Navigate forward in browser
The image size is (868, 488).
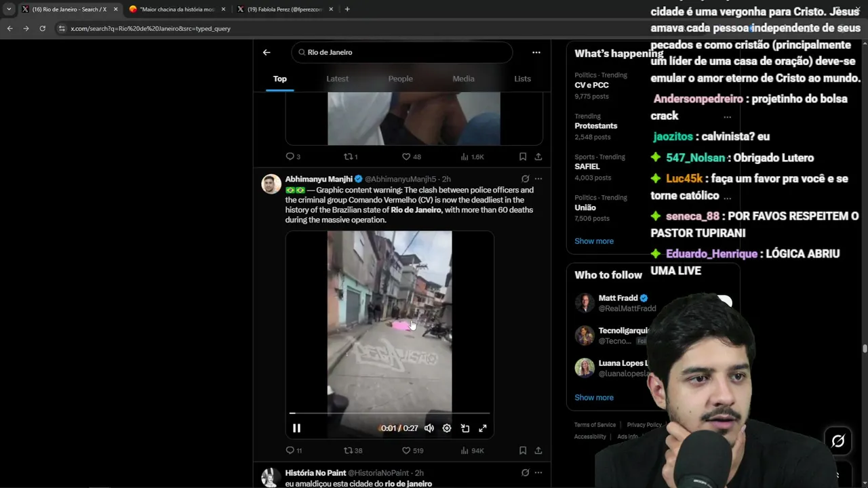[26, 28]
